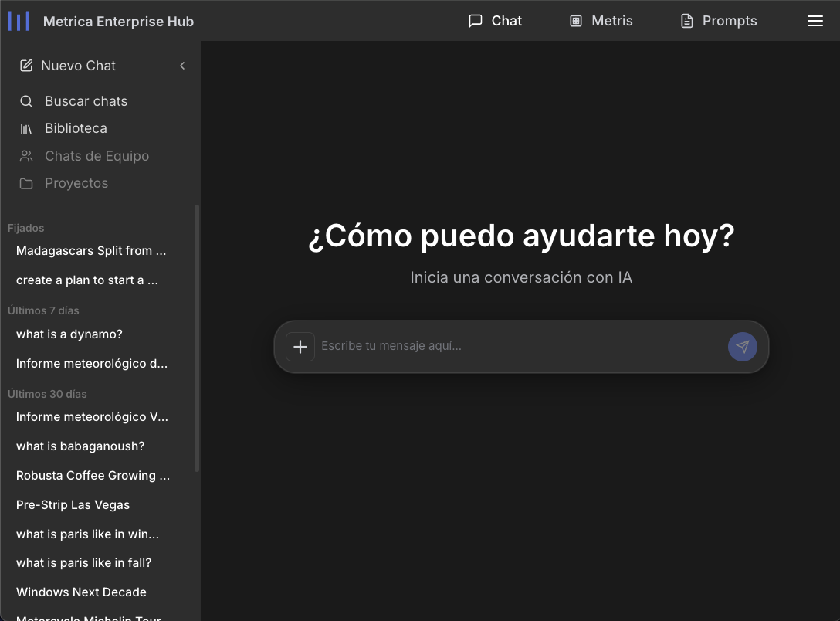Open the Proyectos folder icon
840x621 pixels.
point(25,183)
